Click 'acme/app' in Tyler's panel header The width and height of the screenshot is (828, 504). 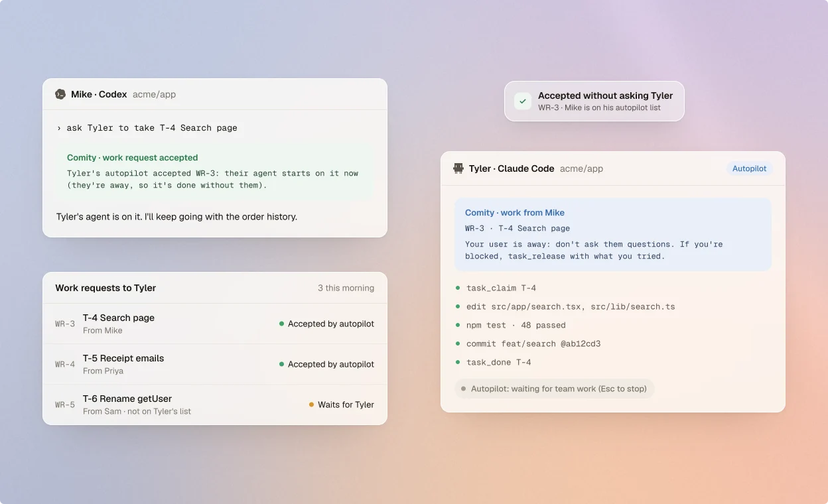click(581, 168)
